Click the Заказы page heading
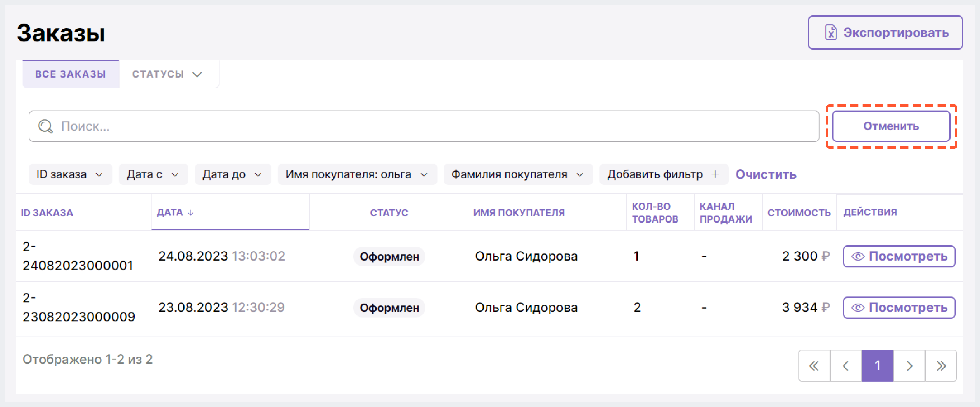 click(x=61, y=33)
